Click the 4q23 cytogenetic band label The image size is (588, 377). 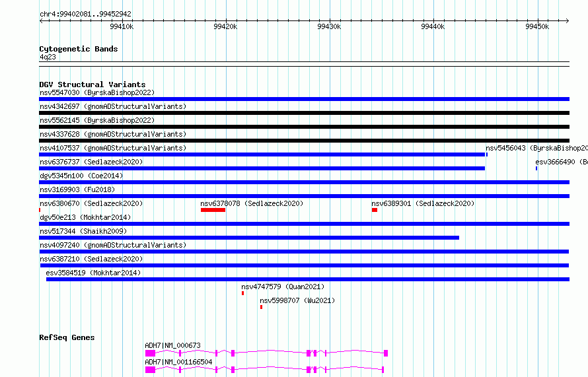click(x=48, y=57)
